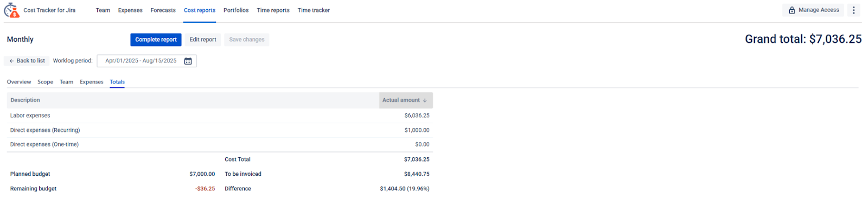Open the Time tracker page
This screenshot has height=198, width=868.
[314, 10]
